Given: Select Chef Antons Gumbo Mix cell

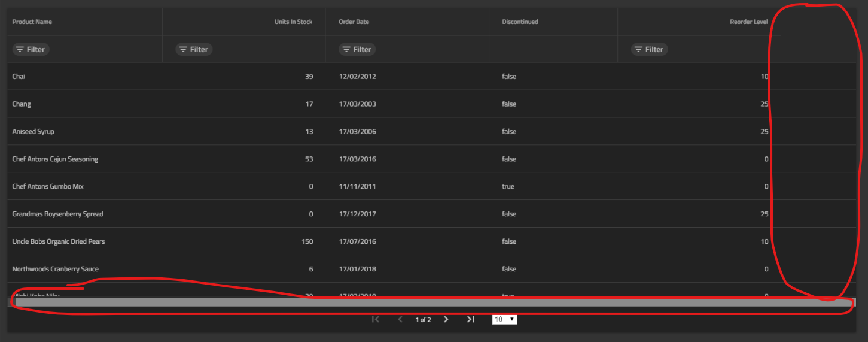Looking at the screenshot, I should [85, 187].
